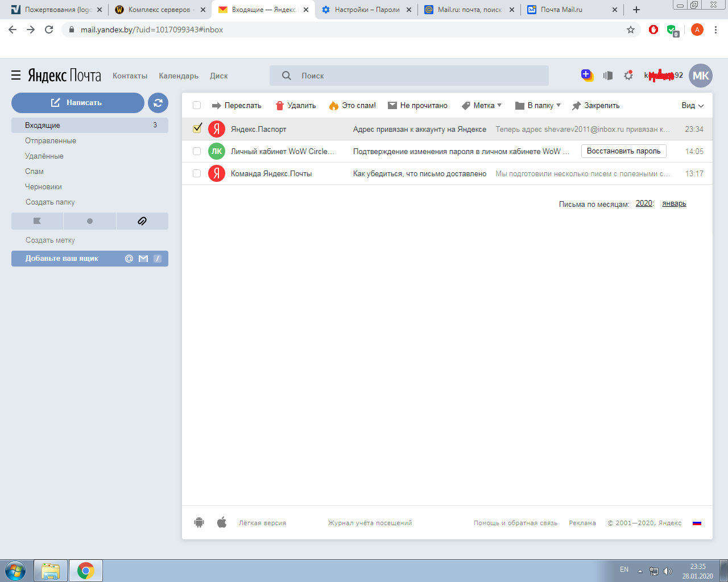Uncheck the Яндекс.Паспорт email checkbox

tap(197, 129)
